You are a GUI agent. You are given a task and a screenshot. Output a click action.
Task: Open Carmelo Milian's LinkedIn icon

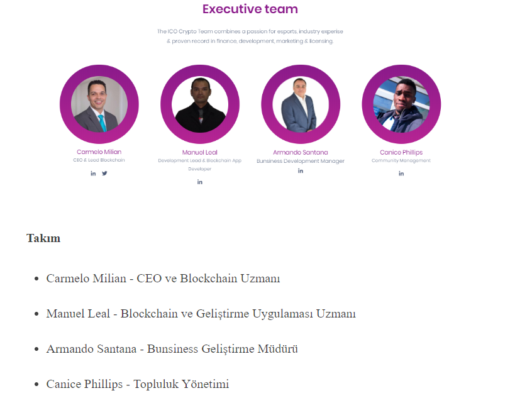pos(93,174)
